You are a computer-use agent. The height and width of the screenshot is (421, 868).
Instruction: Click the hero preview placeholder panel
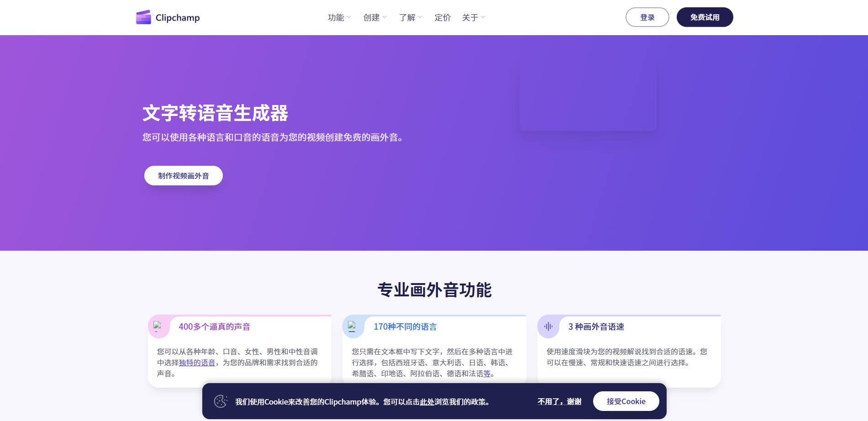(x=588, y=97)
